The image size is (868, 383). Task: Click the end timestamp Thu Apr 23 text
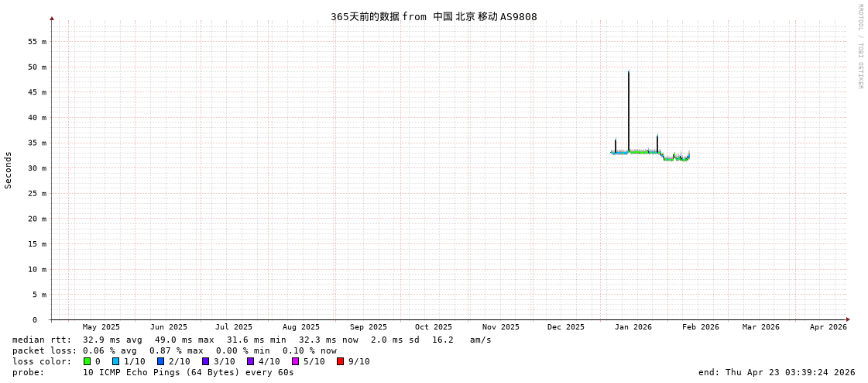777,372
